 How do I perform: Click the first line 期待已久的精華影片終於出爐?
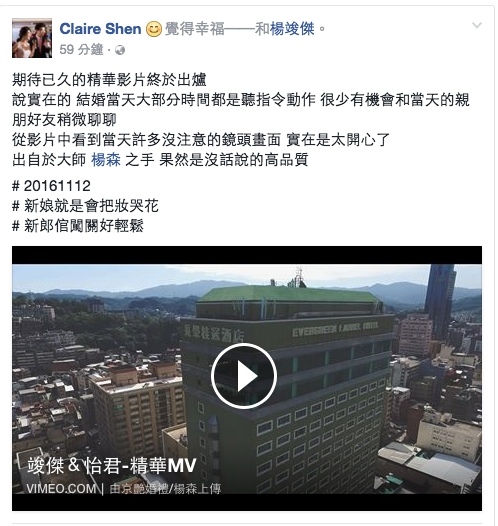click(x=109, y=80)
